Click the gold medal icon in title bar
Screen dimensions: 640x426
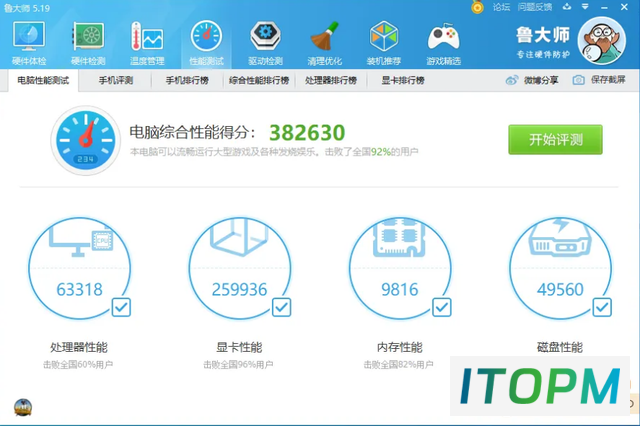click(477, 7)
